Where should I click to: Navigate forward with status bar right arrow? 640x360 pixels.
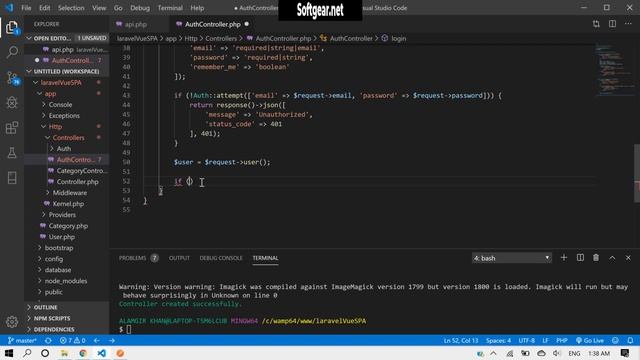point(111,340)
